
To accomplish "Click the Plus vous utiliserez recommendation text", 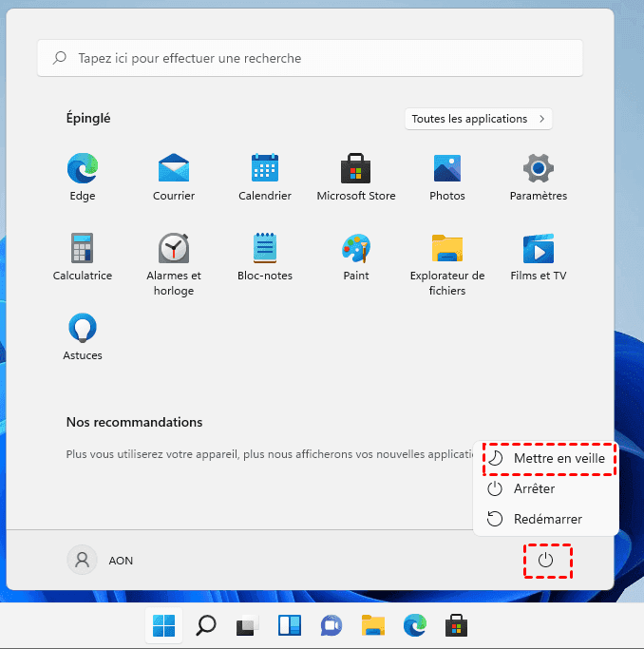I will (269, 454).
